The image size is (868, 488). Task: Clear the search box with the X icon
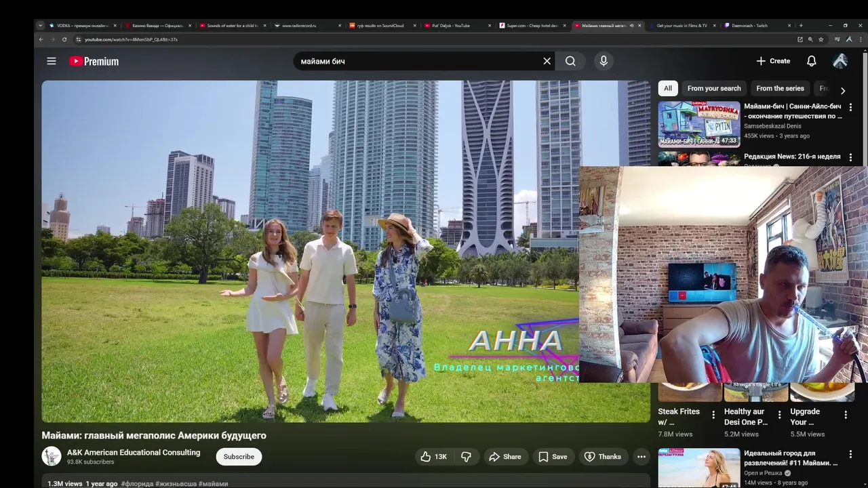(547, 61)
